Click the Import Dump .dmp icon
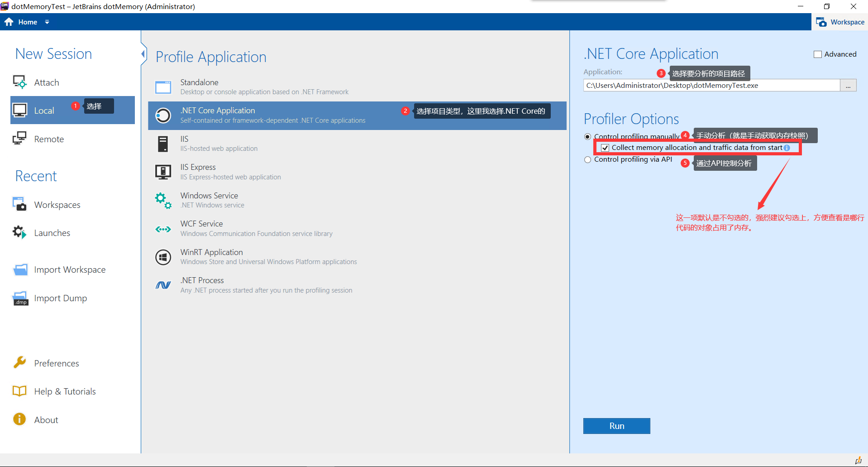Image resolution: width=868 pixels, height=467 pixels. [x=20, y=298]
